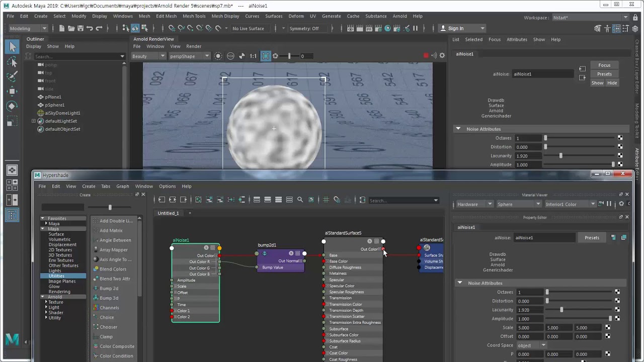644x362 pixels.
Task: Expand defaultLightSet with the plus box
Action: [x=34, y=121]
